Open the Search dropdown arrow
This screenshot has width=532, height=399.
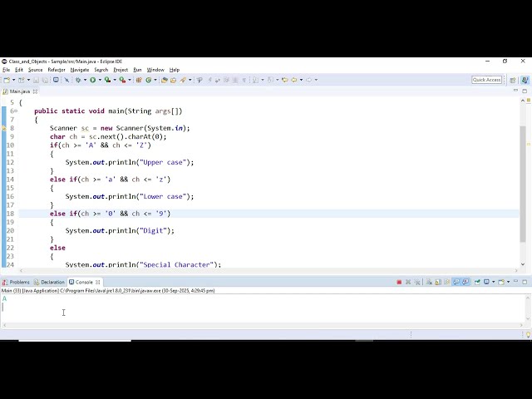click(190, 80)
